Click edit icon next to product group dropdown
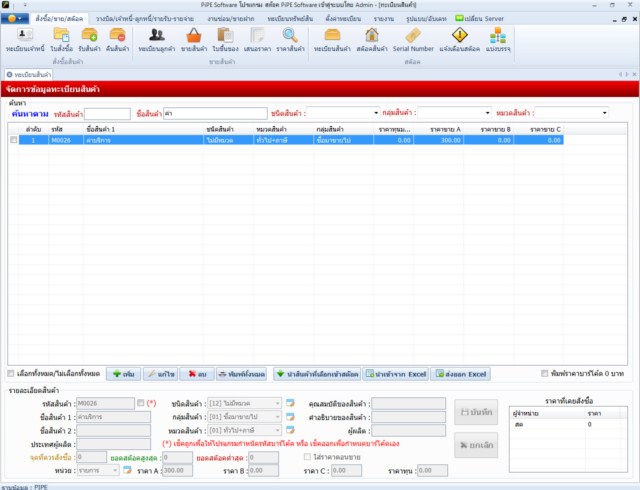 [x=290, y=416]
